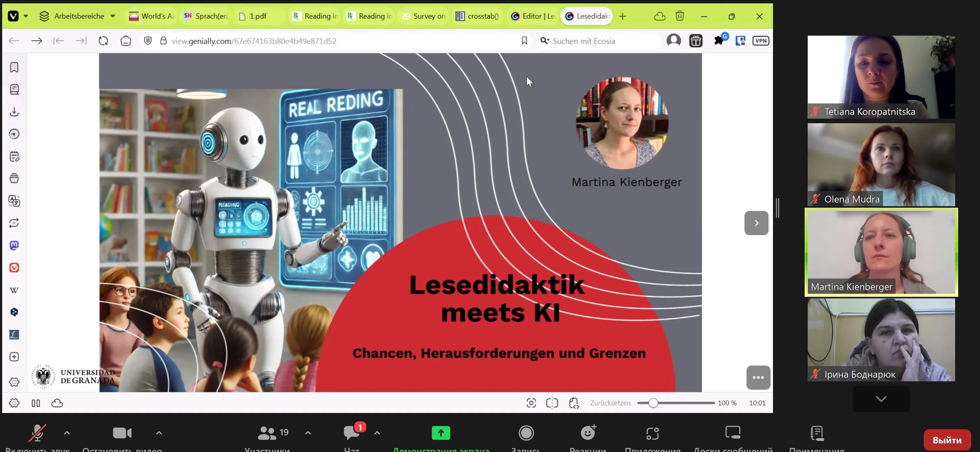Image resolution: width=980 pixels, height=452 pixels.
Task: Expand more participant videos with down chevron
Action: pos(881,399)
